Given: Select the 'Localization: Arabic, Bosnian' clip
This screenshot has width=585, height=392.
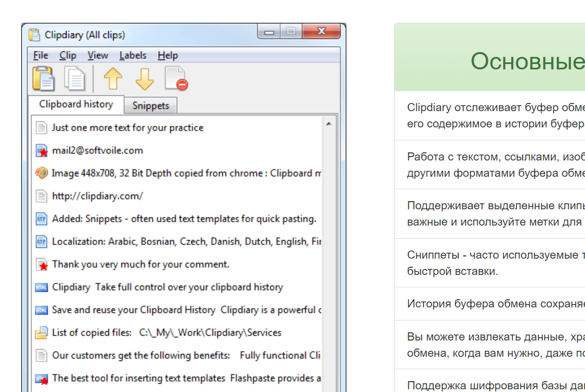Looking at the screenshot, I should pos(187,241).
